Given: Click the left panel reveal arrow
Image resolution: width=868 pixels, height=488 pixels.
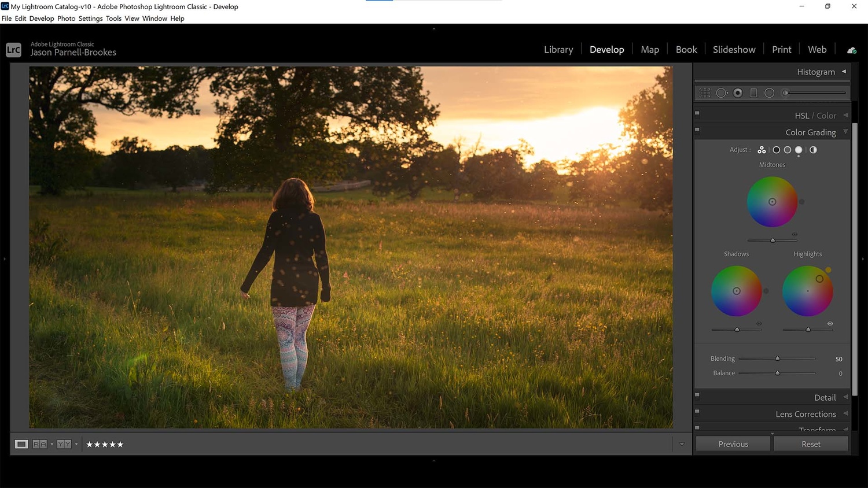Looking at the screenshot, I should (5, 259).
